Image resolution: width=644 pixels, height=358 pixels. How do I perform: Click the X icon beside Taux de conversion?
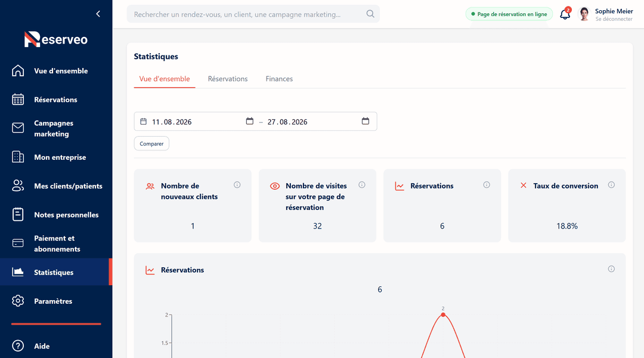pos(524,186)
